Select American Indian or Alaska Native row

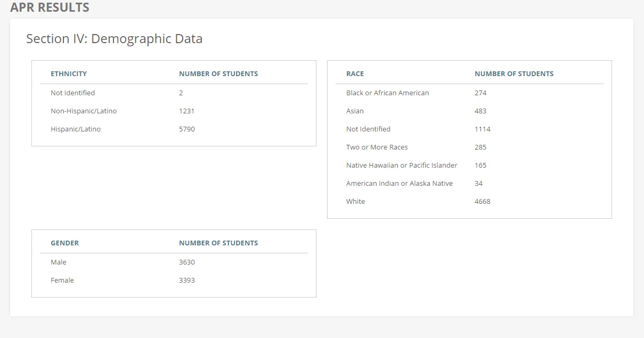click(400, 184)
